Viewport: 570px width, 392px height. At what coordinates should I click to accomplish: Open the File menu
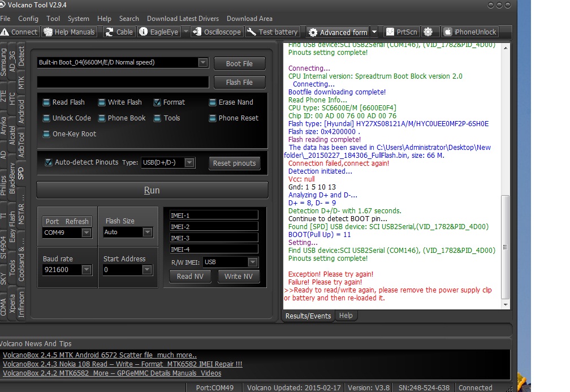[x=5, y=19]
